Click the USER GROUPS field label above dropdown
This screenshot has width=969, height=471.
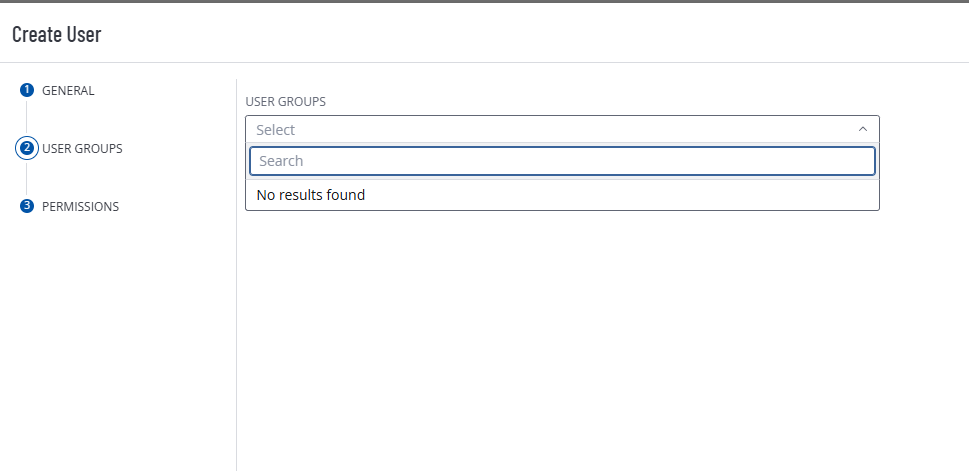pyautogui.click(x=286, y=101)
